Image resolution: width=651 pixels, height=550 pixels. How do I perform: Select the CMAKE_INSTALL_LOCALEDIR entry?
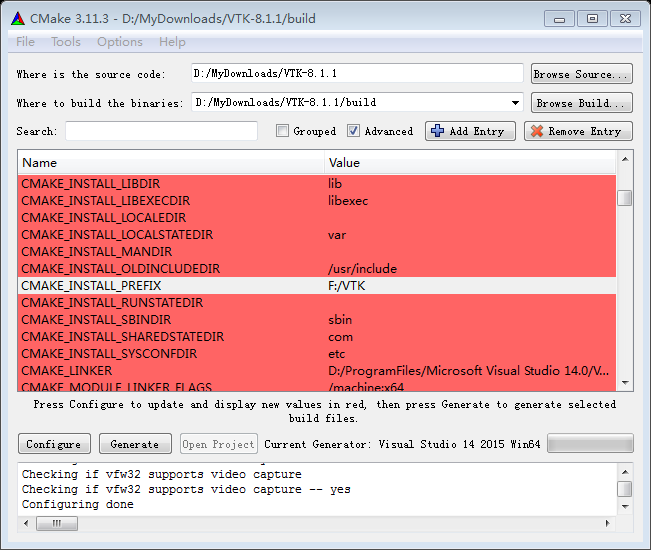pyautogui.click(x=317, y=218)
